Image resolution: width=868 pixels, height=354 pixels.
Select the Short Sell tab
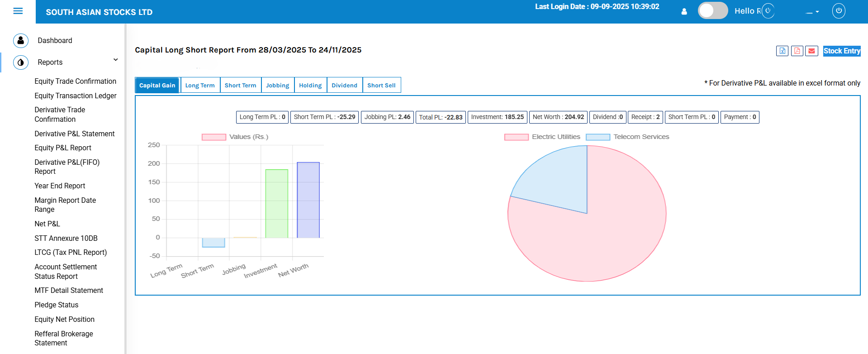pyautogui.click(x=381, y=86)
